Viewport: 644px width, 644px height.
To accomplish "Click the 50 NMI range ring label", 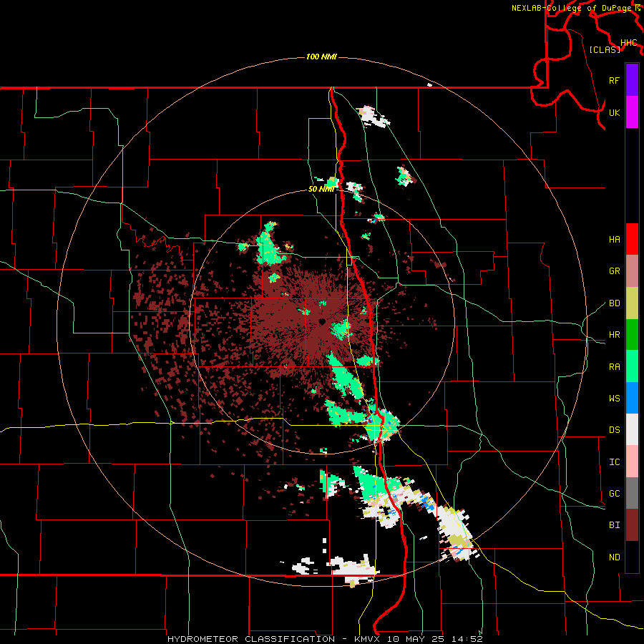I will click(x=321, y=189).
